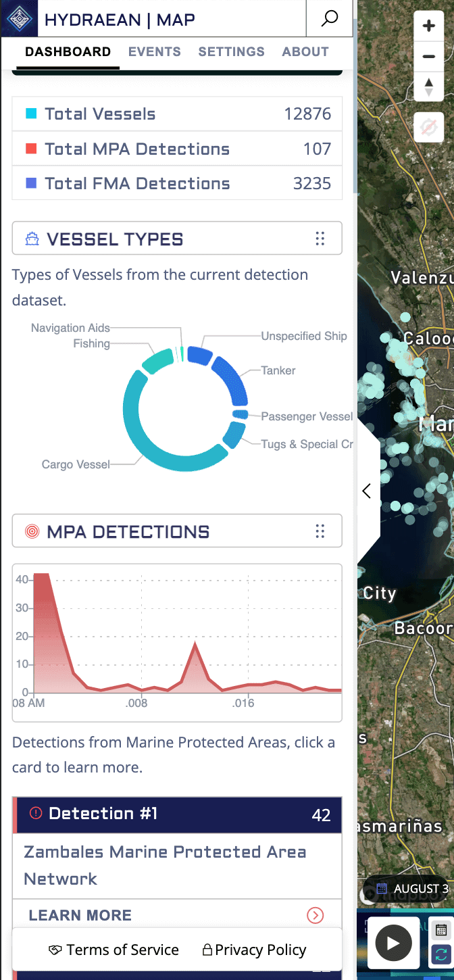Open the calendar date picker icon
Screen dimensions: 454x980
click(441, 930)
